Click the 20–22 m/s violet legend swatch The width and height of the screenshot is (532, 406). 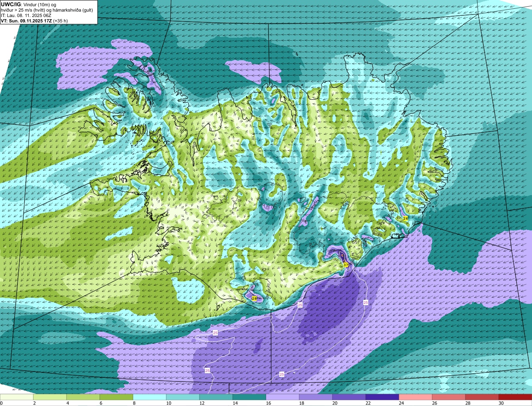(349, 397)
